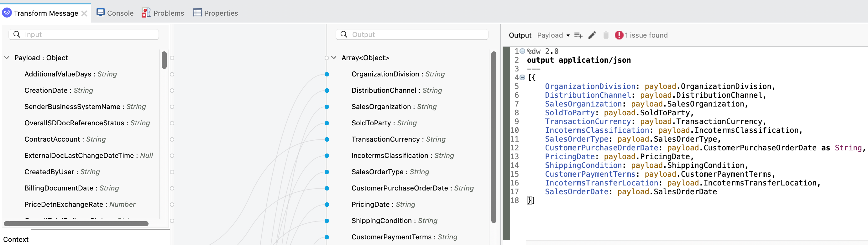The height and width of the screenshot is (245, 868).
Task: Click line number 10 in the gutter
Action: pos(515,130)
